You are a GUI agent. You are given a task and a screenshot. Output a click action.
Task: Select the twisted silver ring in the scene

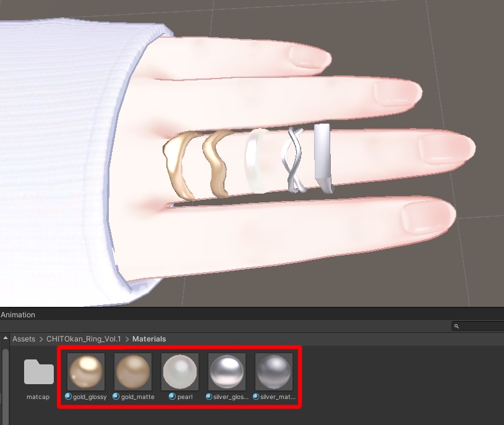point(293,160)
